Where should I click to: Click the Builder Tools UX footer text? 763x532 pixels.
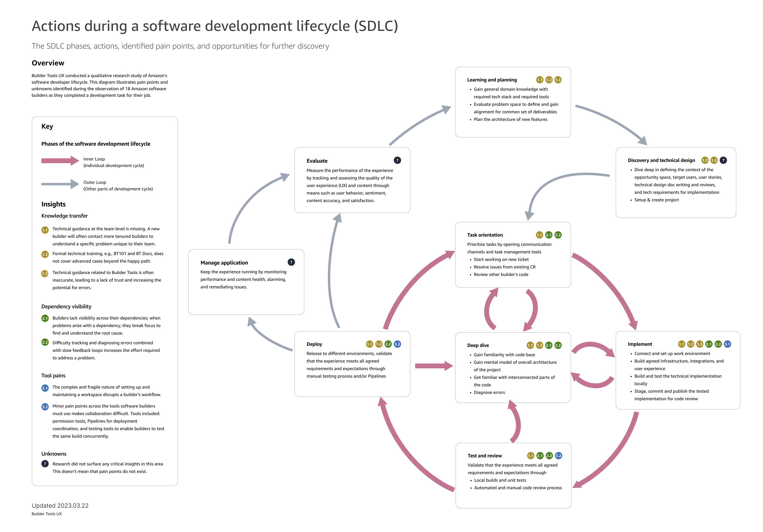coord(46,514)
